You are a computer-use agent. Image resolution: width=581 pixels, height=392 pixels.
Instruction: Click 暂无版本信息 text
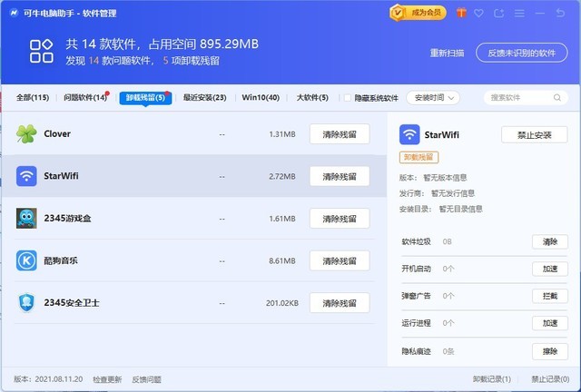445,178
